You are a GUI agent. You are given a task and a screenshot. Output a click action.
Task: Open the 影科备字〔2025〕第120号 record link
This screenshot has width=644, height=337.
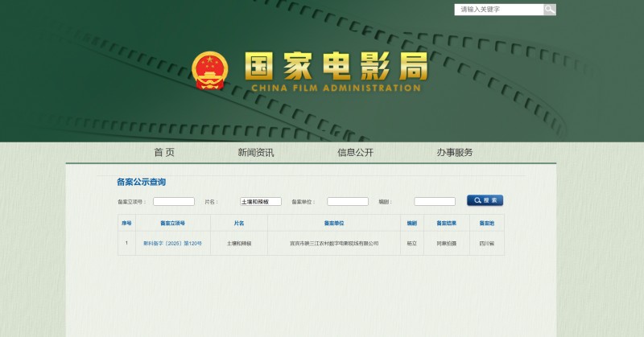pyautogui.click(x=172, y=243)
